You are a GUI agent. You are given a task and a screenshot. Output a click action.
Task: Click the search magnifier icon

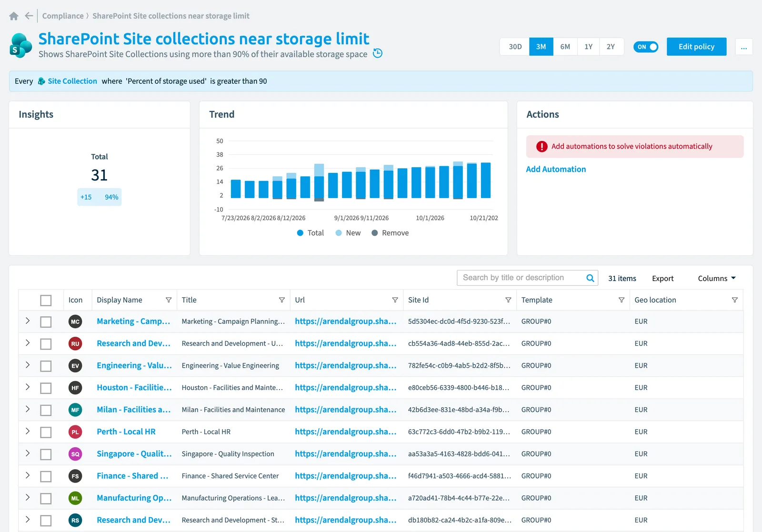(x=590, y=278)
